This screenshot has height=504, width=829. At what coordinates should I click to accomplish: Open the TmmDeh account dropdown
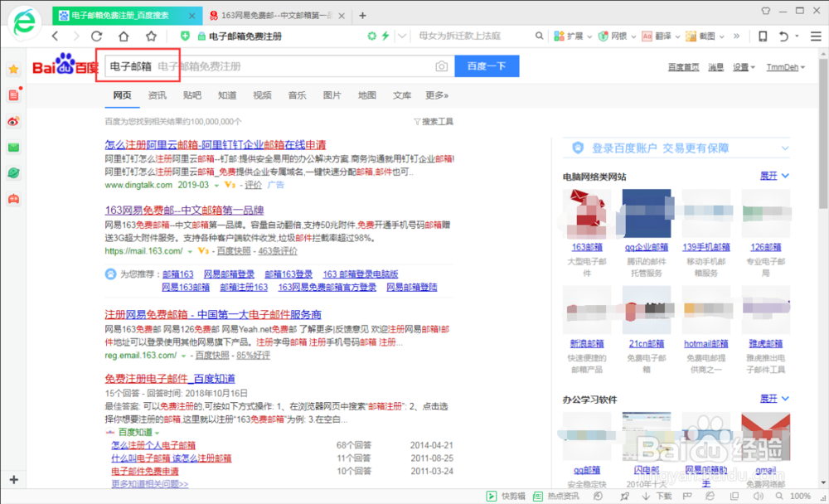(x=786, y=67)
